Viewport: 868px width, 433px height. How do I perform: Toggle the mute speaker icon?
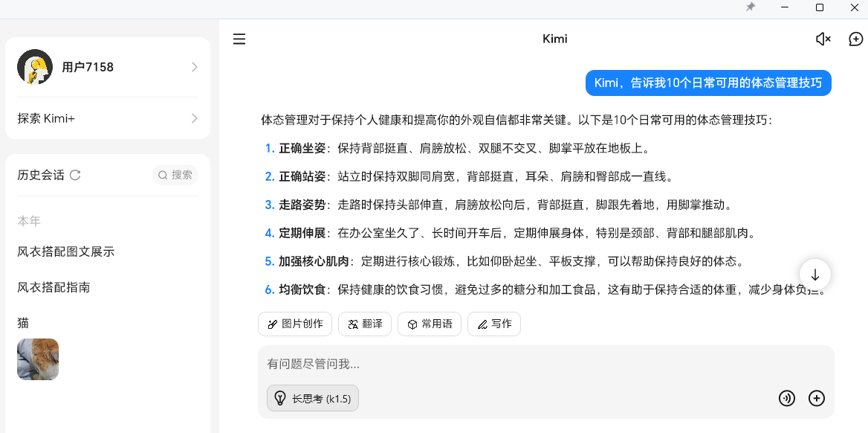point(823,39)
